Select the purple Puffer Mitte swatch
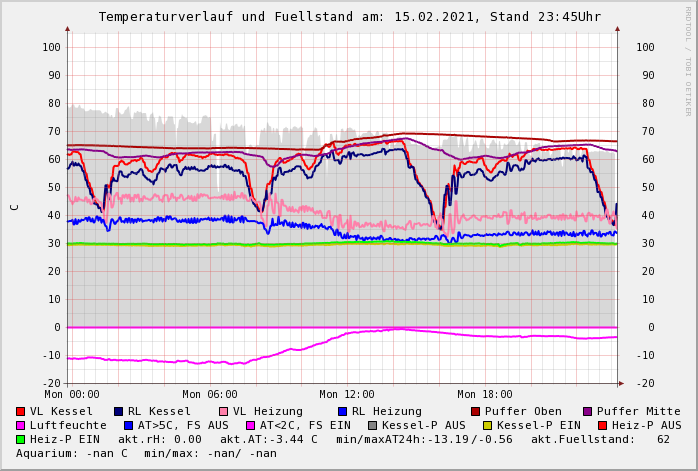 [587, 411]
